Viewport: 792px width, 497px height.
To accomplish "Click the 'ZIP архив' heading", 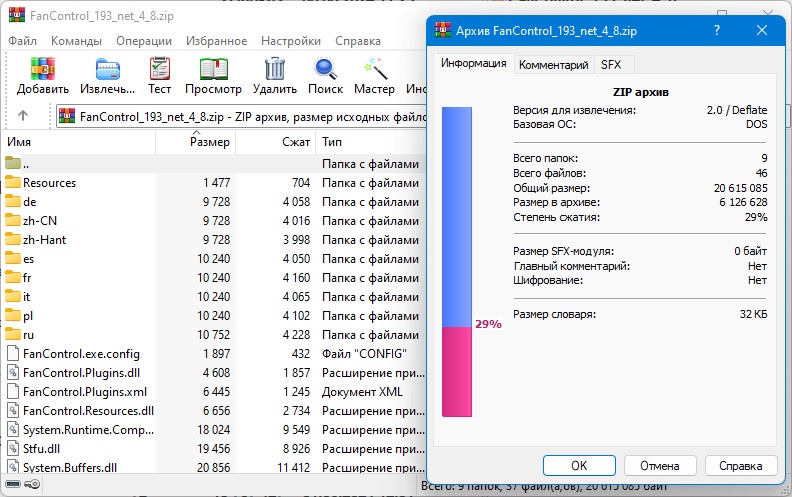I will 640,92.
